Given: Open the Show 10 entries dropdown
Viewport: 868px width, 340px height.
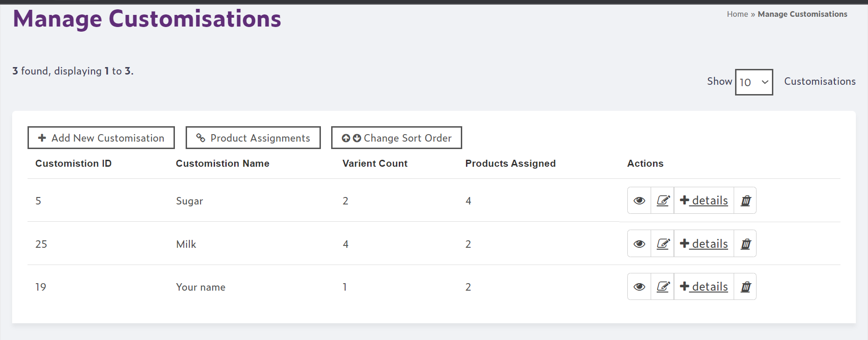Looking at the screenshot, I should [x=754, y=82].
